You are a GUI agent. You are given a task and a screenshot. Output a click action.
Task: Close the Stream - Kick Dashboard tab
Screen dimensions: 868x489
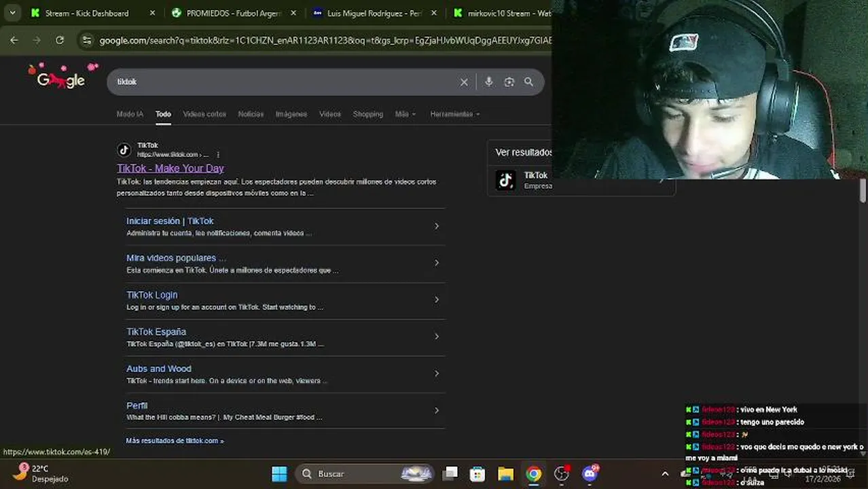pos(152,13)
